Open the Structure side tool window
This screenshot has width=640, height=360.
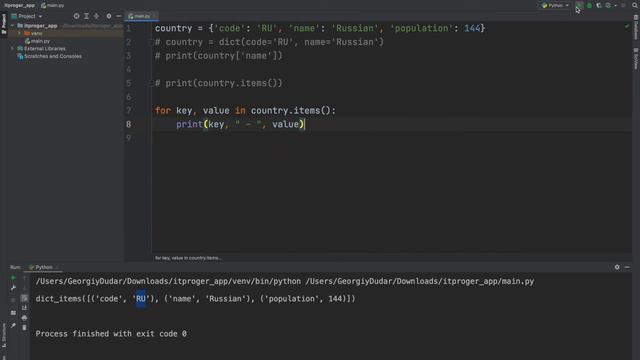tap(4, 335)
